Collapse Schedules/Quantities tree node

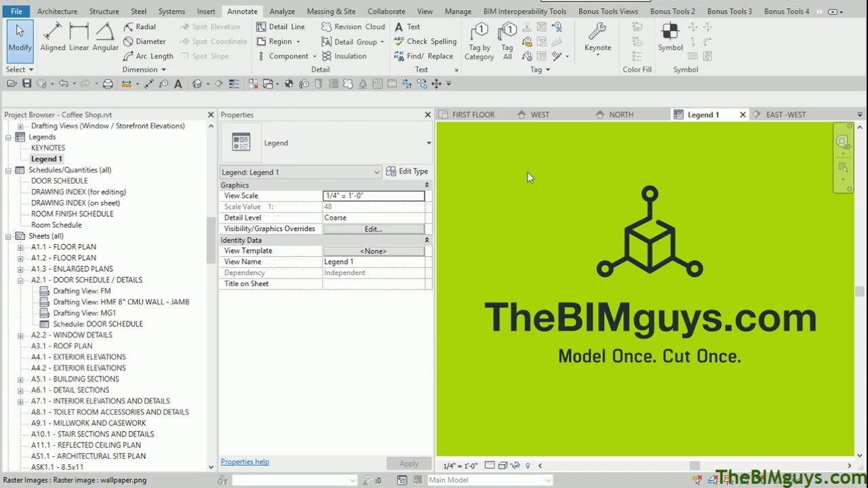pyautogui.click(x=8, y=170)
